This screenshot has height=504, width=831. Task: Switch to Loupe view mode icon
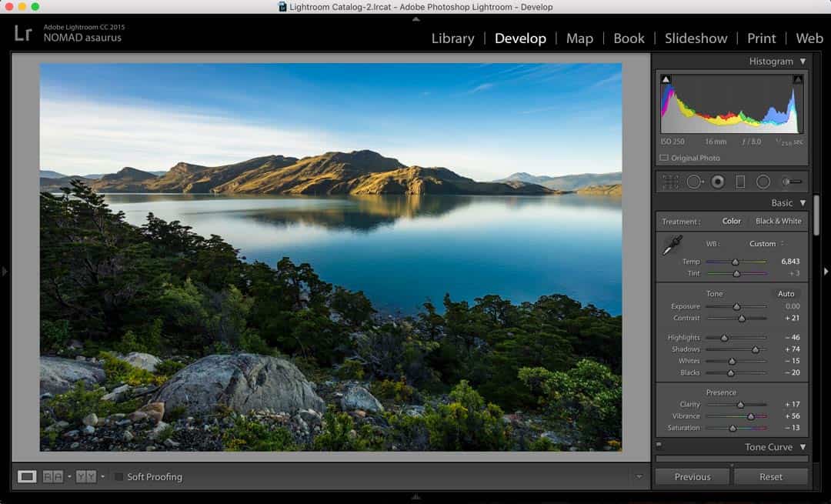27,477
